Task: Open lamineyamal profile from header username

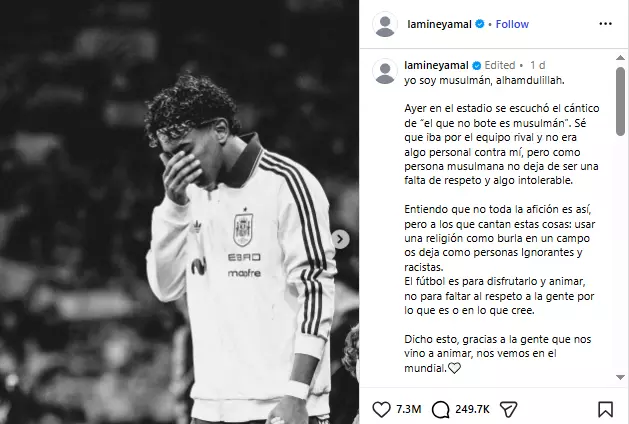Action: [x=439, y=24]
